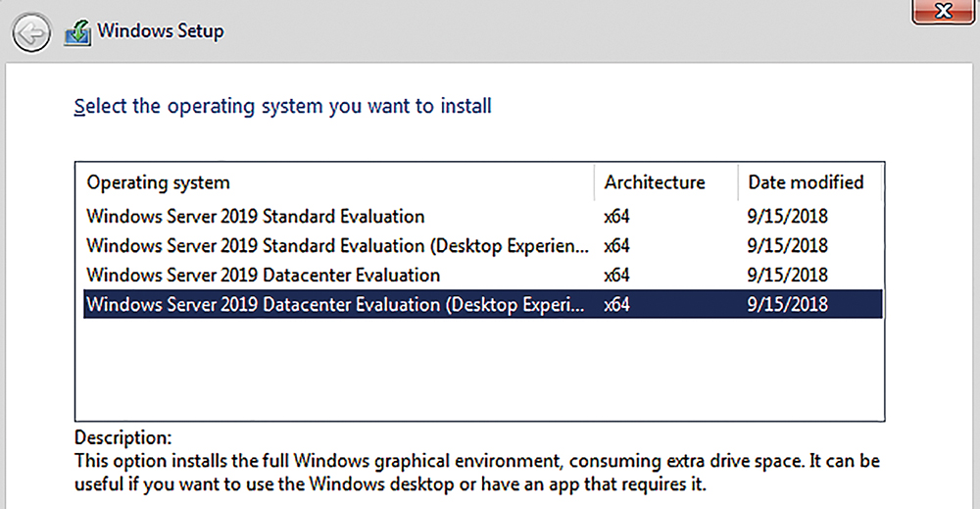Click the Windows Setup title text
Viewport: 980px width, 509px height.
(161, 31)
